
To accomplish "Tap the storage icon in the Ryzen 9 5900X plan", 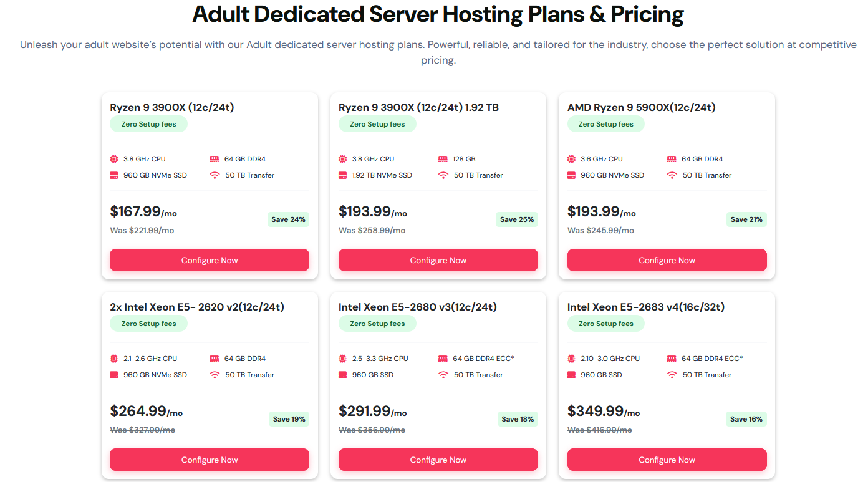I will [572, 175].
